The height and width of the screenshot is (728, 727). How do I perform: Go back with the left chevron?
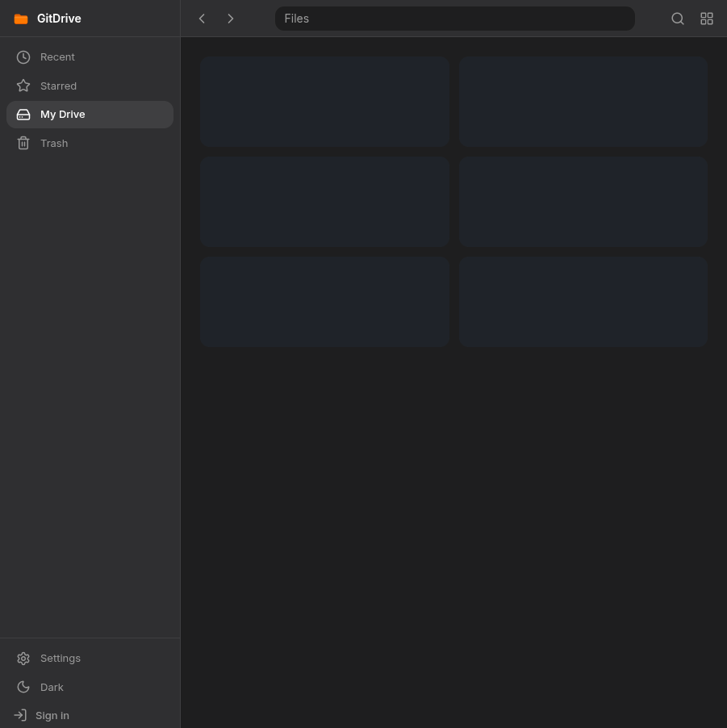(202, 19)
